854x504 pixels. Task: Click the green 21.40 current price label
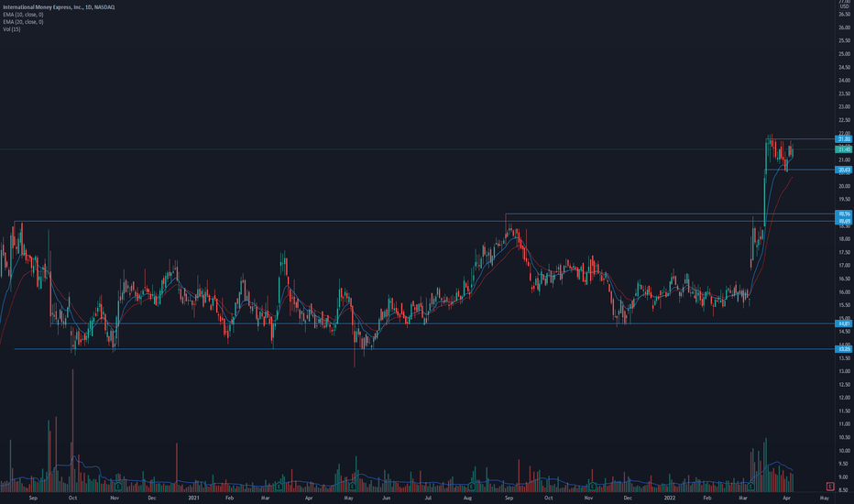pyautogui.click(x=844, y=149)
